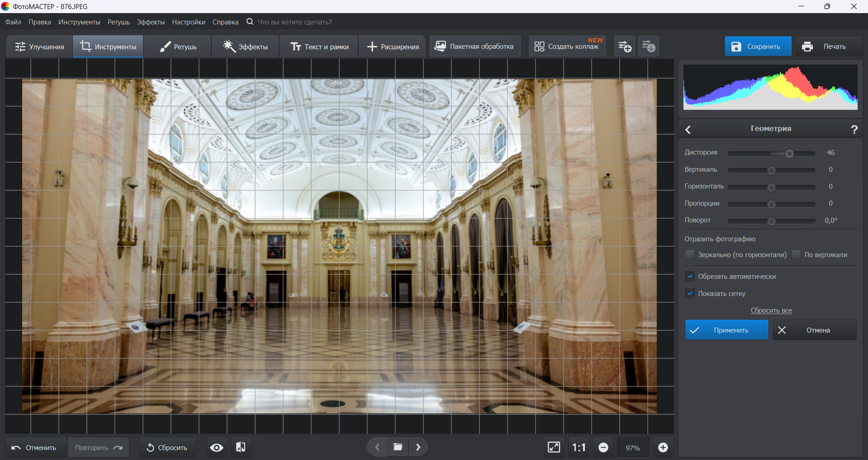Click the add preset icon in toolbar
Image resolution: width=868 pixels, height=460 pixels.
point(625,47)
